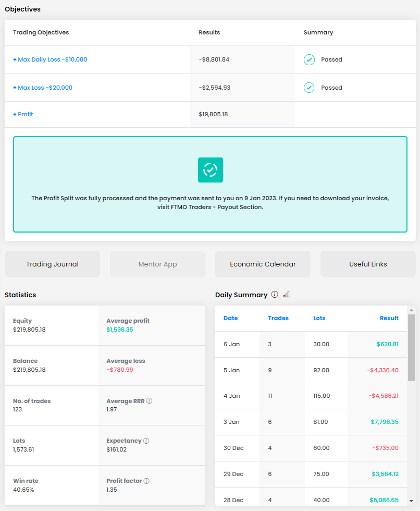Click the Average profit $1,536.35 value
This screenshot has width=420, height=511.
point(120,330)
